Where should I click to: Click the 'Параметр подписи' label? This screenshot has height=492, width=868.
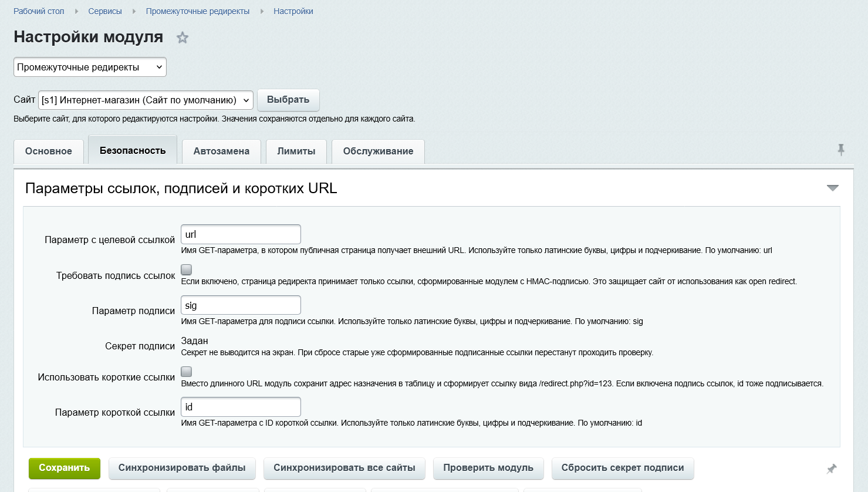(x=133, y=311)
